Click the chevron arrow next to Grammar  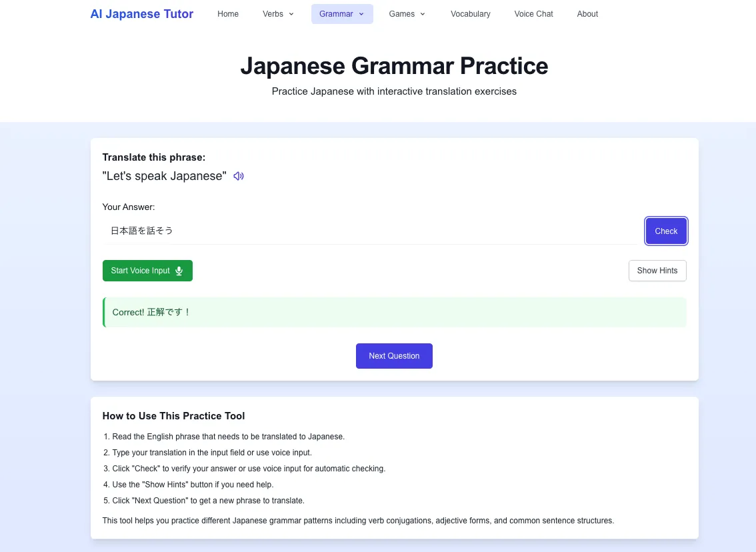361,14
